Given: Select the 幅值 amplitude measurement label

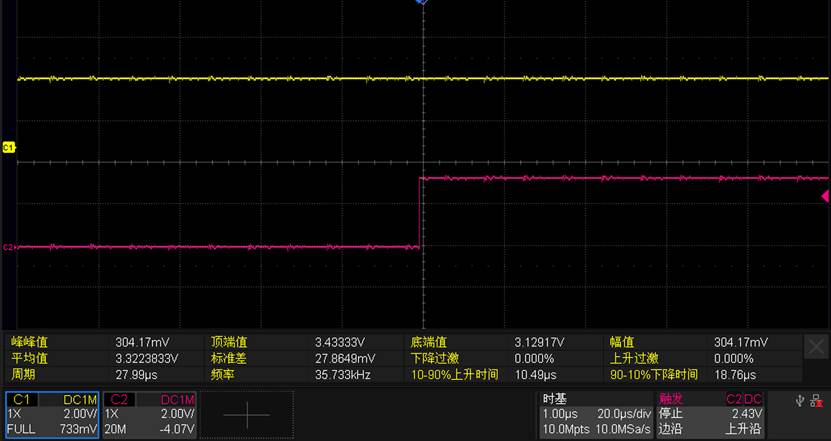Looking at the screenshot, I should coord(622,342).
